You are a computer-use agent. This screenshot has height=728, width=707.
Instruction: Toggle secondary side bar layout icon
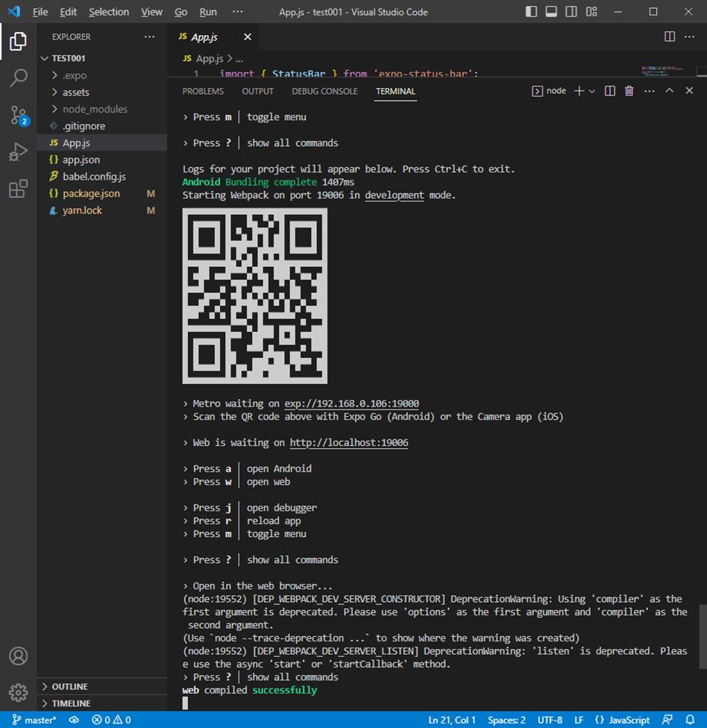point(571,12)
